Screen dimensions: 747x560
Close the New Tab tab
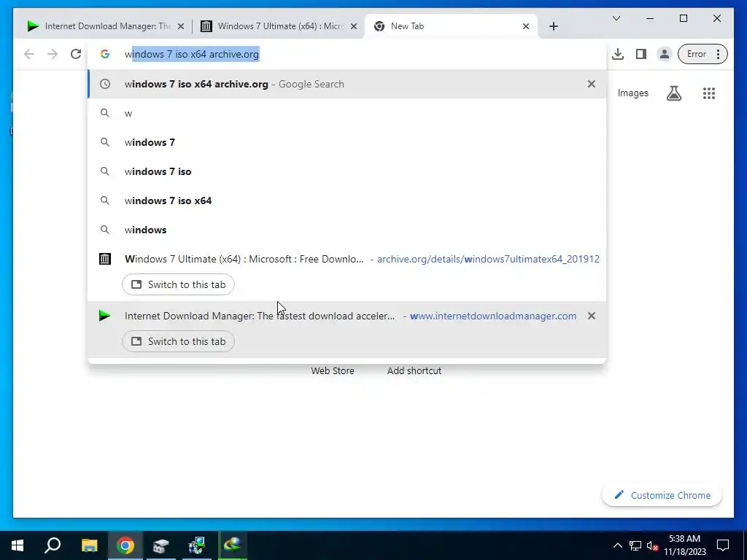coord(526,26)
